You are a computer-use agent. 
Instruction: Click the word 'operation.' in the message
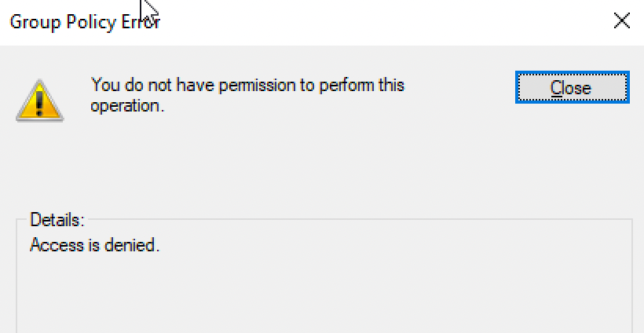click(127, 106)
